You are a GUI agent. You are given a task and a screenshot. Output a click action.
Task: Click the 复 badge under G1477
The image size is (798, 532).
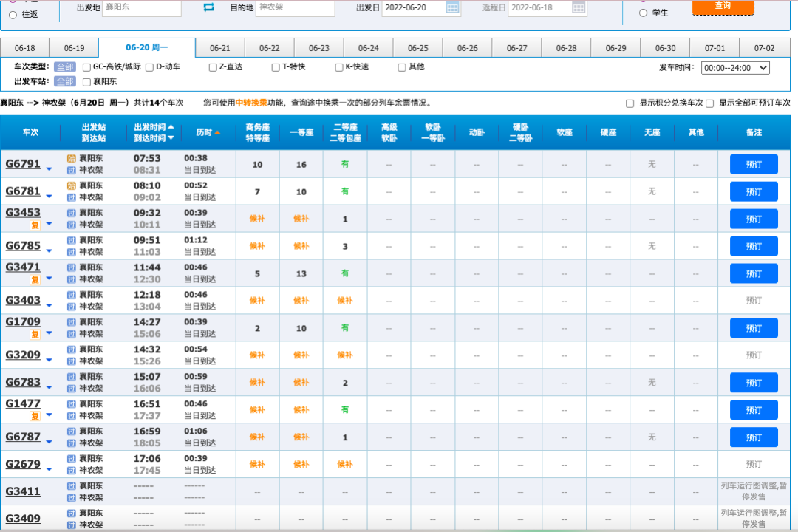point(35,416)
